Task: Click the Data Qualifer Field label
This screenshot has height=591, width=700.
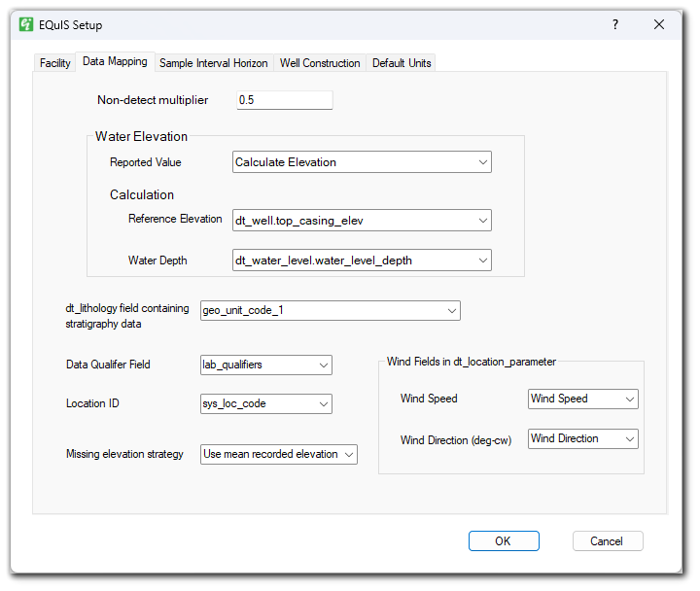Action: [x=108, y=365]
